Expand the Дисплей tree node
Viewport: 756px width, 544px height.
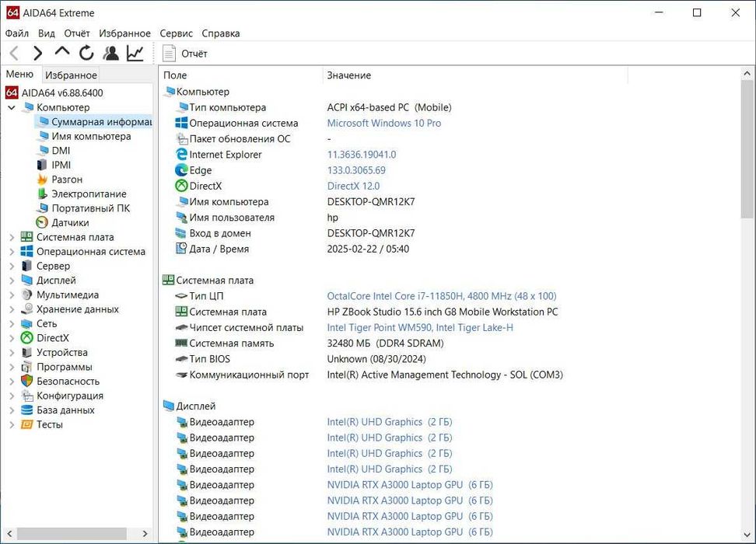pyautogui.click(x=12, y=281)
